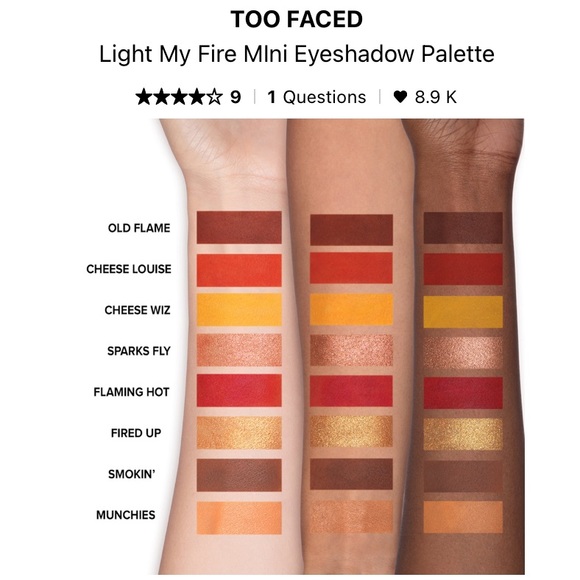Open the 1 Questions link

[317, 97]
